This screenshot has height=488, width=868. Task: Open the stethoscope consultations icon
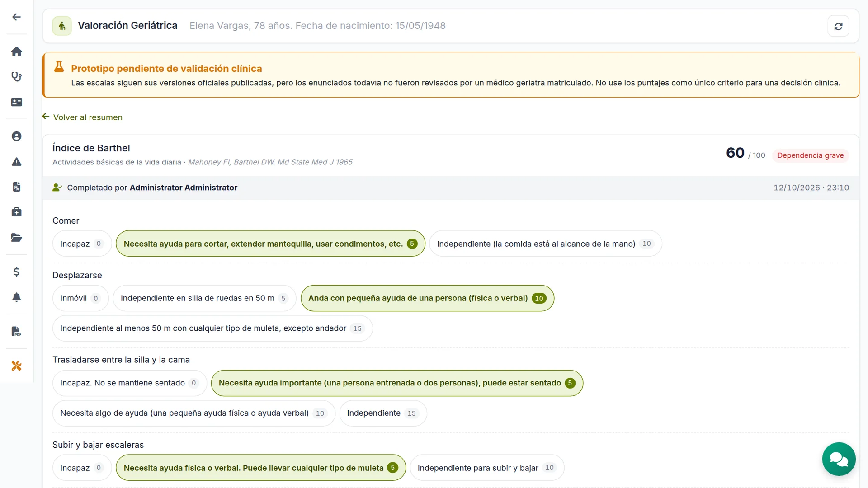pos(17,77)
